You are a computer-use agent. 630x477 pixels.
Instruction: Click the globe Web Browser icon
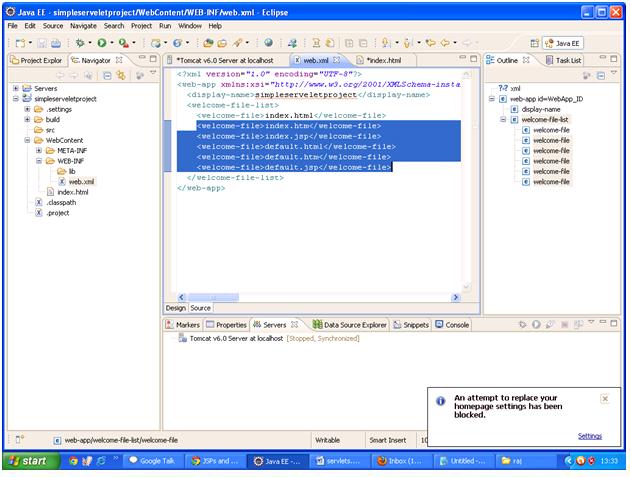(x=268, y=43)
